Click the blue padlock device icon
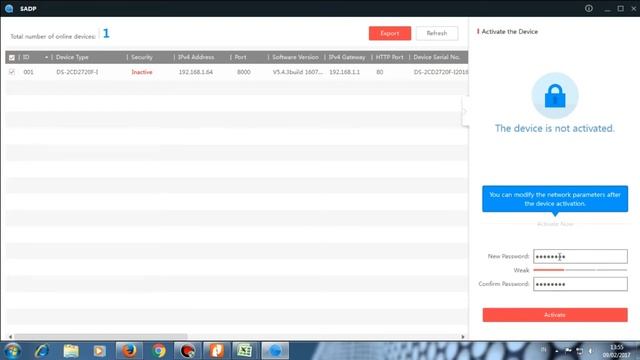 tap(555, 96)
